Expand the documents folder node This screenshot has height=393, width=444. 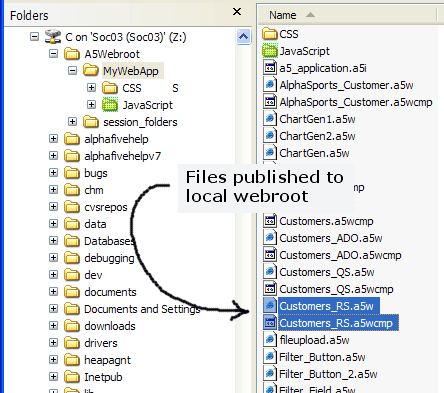coord(53,291)
